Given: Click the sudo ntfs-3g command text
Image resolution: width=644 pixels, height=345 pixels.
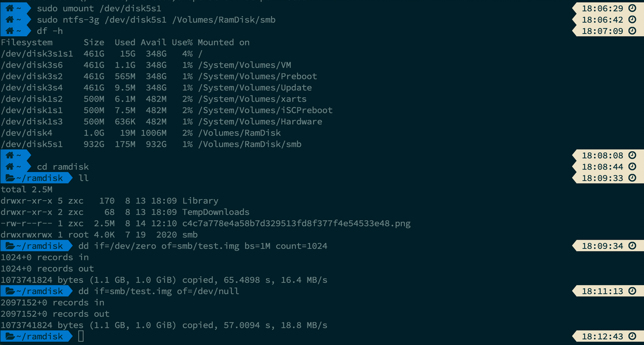Looking at the screenshot, I should [156, 20].
